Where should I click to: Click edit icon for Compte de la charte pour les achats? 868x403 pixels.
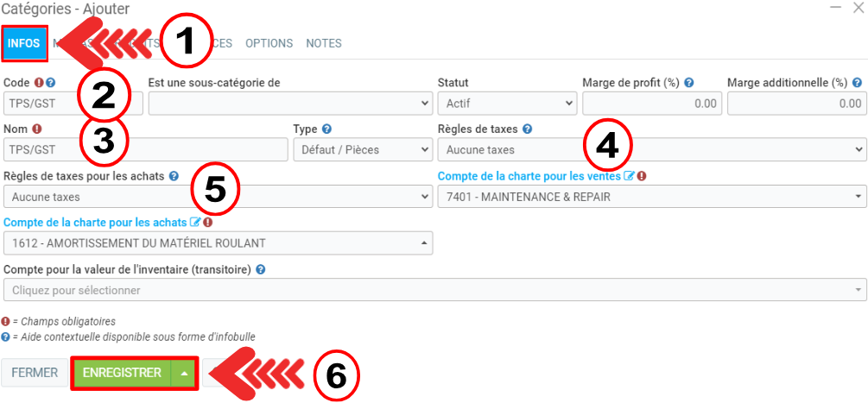pyautogui.click(x=194, y=223)
